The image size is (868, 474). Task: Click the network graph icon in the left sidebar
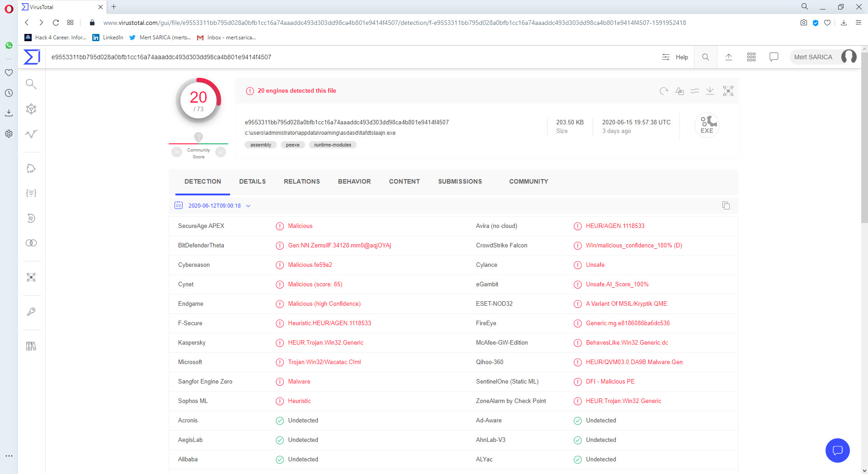[x=31, y=277]
